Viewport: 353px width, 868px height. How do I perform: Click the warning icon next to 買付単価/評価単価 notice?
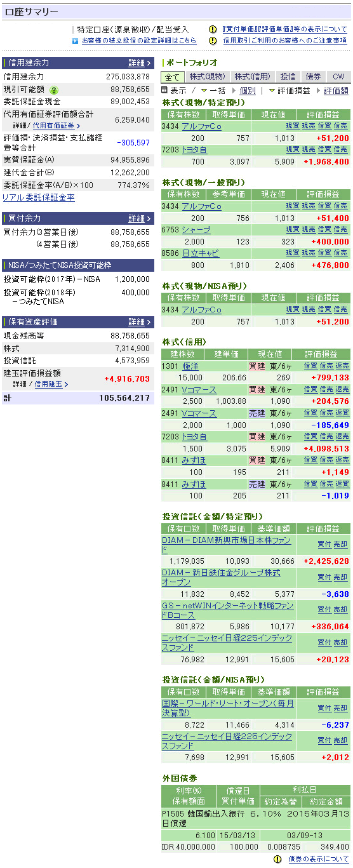click(213, 29)
